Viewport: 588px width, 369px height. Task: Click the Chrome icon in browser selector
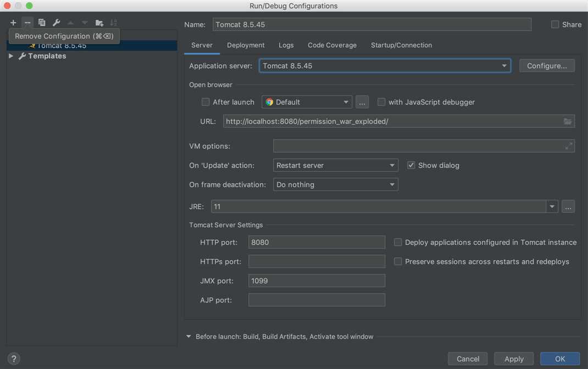click(269, 102)
